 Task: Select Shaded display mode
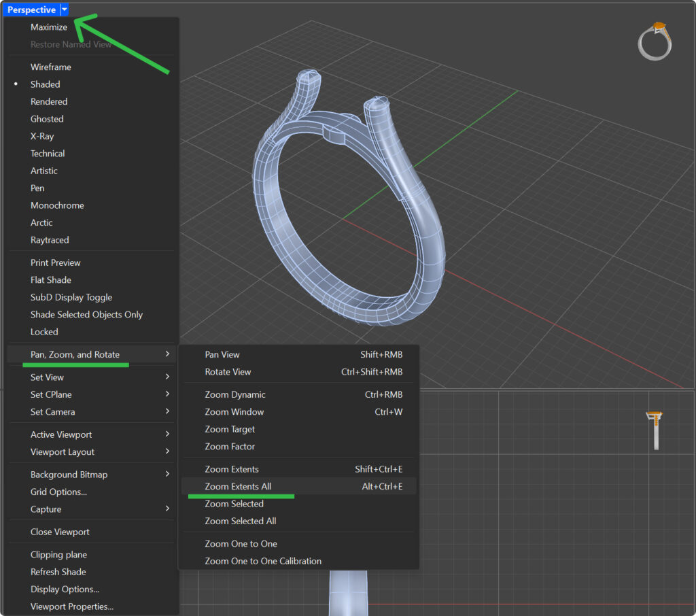[45, 84]
